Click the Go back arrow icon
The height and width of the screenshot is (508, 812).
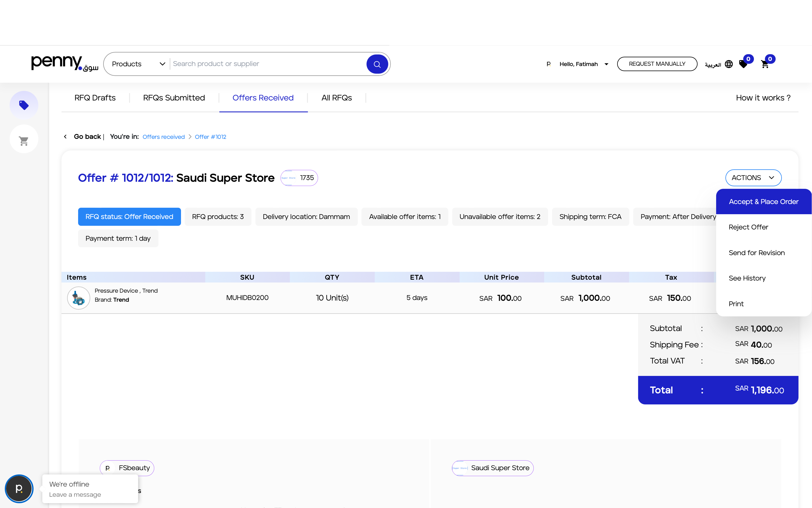click(65, 136)
